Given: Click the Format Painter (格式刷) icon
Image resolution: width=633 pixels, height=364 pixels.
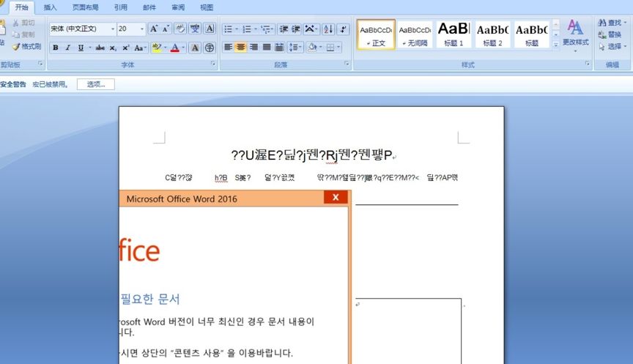Looking at the screenshot, I should [x=26, y=46].
